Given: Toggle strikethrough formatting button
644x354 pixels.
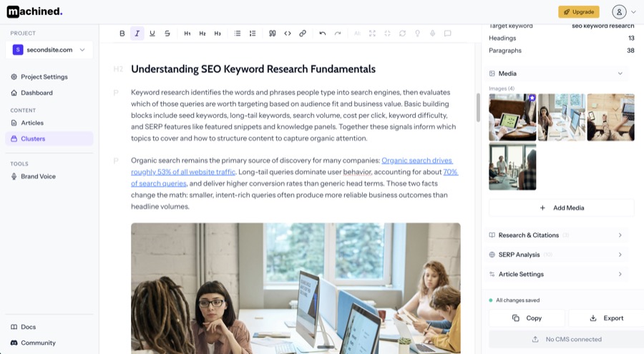Looking at the screenshot, I should click(x=167, y=34).
